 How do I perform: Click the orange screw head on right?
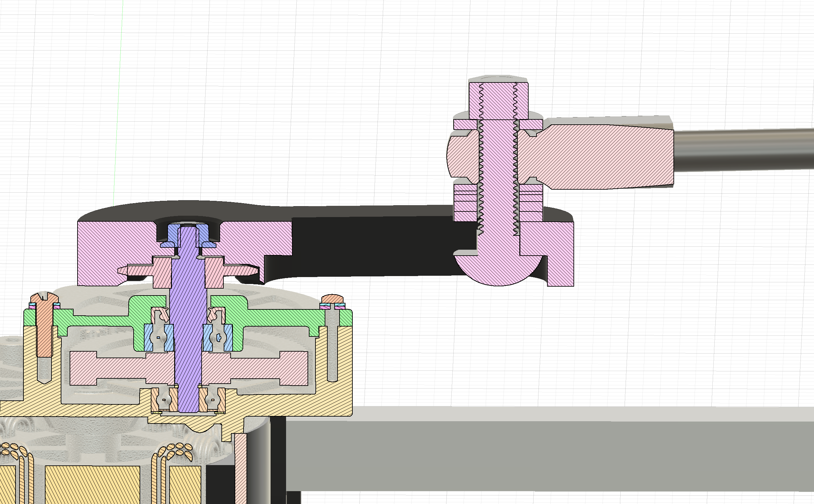[333, 298]
